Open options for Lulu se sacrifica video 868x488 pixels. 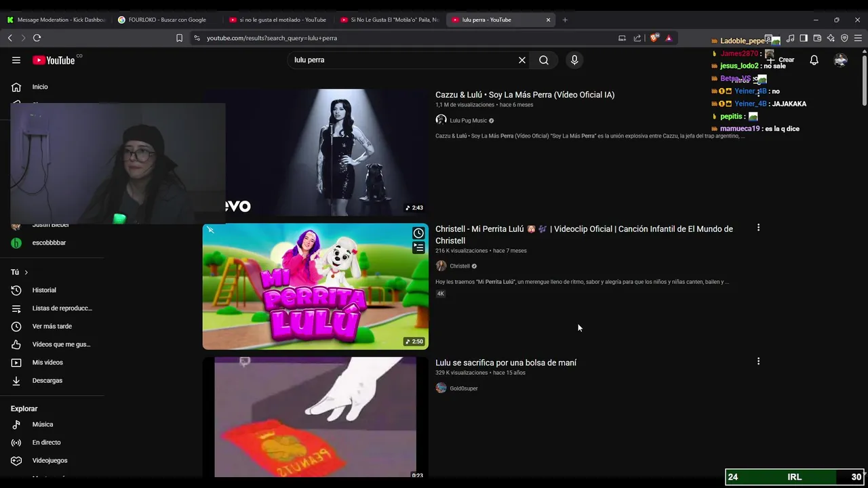point(758,361)
